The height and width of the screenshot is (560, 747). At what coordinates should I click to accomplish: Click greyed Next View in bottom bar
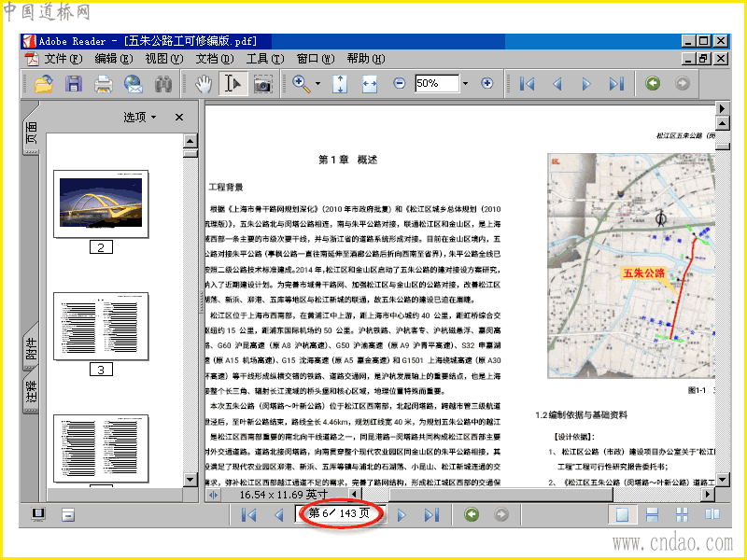coord(501,514)
